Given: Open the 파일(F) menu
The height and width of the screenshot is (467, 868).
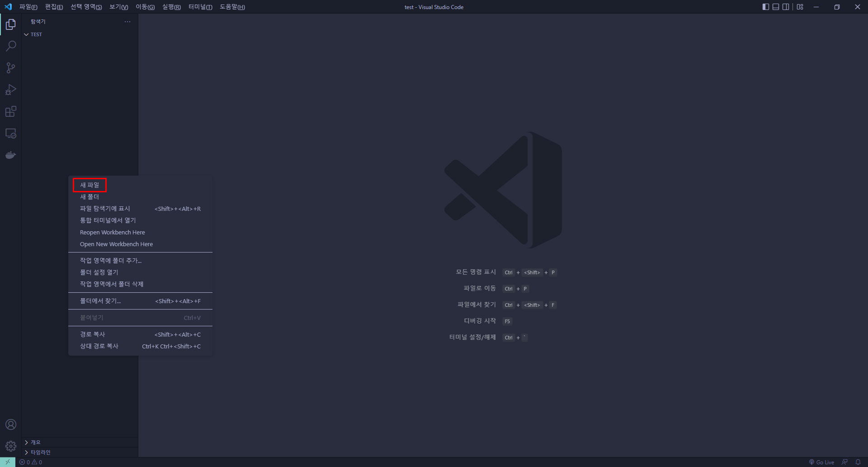Looking at the screenshot, I should [28, 7].
